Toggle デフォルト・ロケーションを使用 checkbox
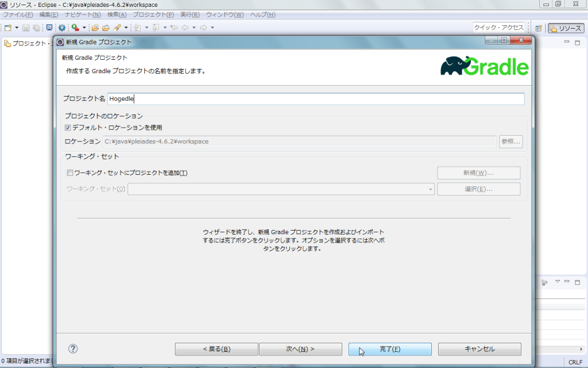Screen dimensions: 588x368 click(x=68, y=128)
